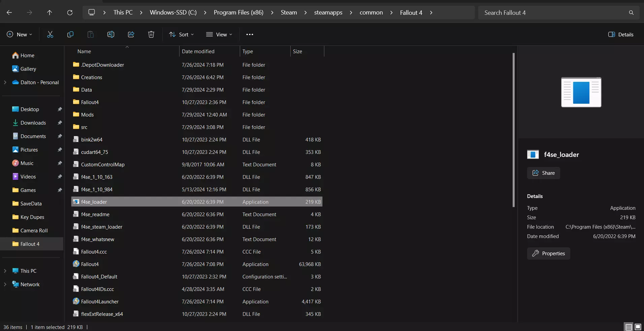This screenshot has height=331, width=644.
Task: Click the f4se_loader file icon
Action: [x=76, y=202]
